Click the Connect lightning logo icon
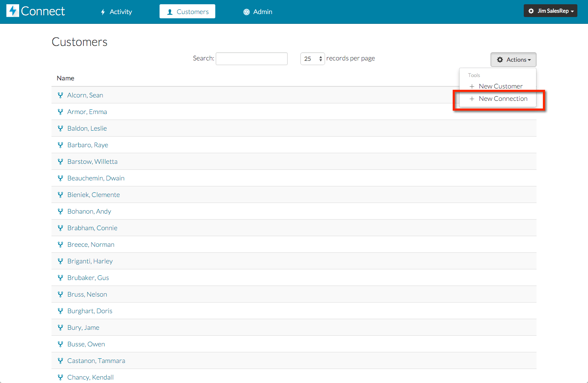Screen dimensions: 588x383 click(13, 11)
